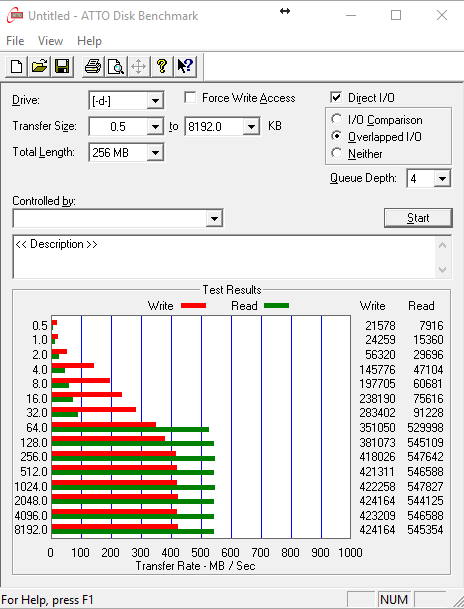
Task: Choose the Neither radio option
Action: tap(337, 153)
